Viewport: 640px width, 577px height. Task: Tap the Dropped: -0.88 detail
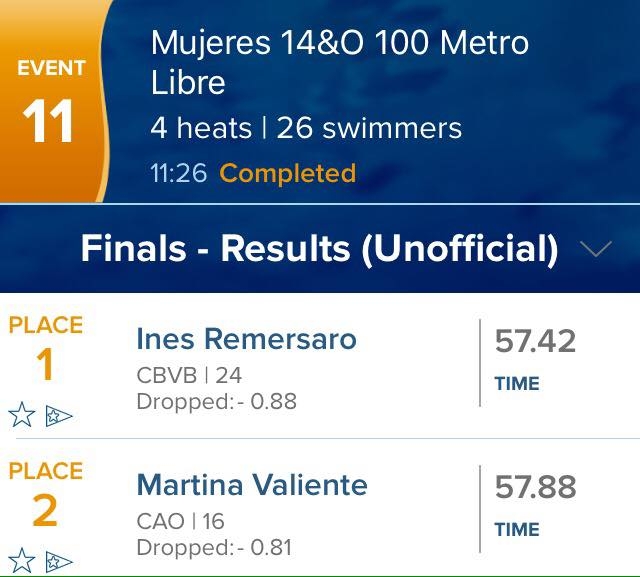(216, 401)
